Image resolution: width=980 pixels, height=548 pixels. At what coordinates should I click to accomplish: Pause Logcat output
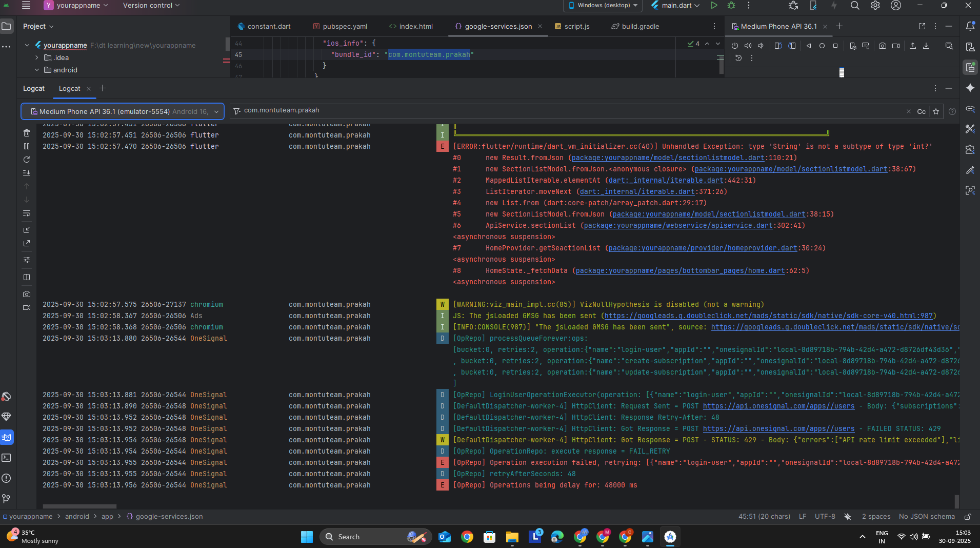(27, 146)
